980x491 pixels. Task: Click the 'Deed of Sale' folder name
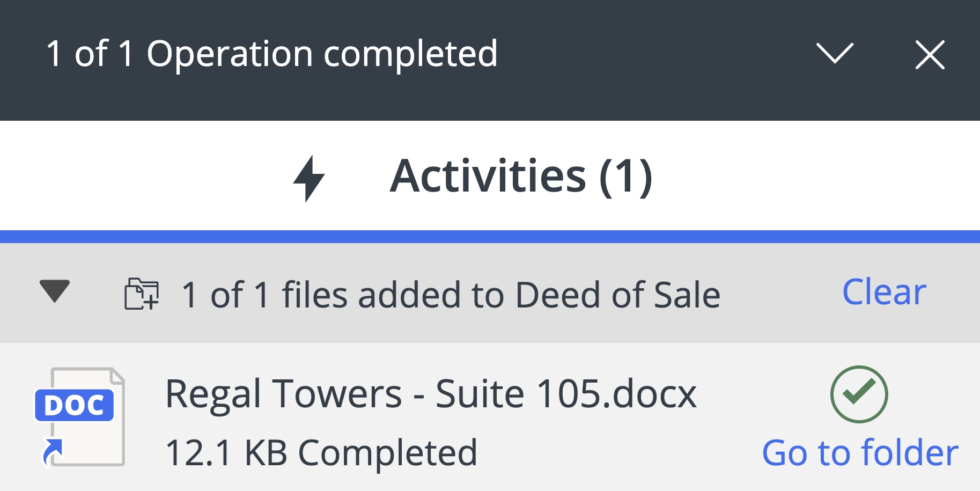pyautogui.click(x=617, y=295)
